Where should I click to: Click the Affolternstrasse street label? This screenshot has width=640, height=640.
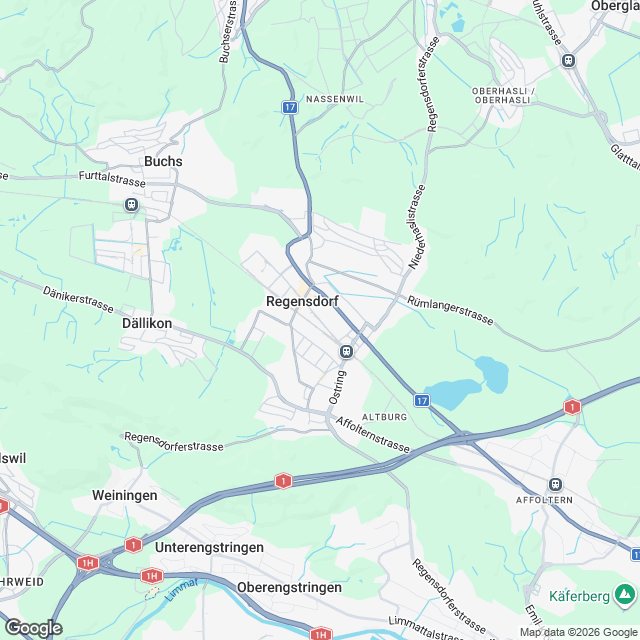pos(373,435)
